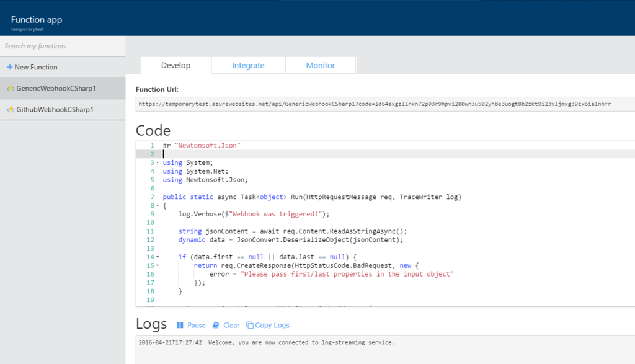Viewport: 635px width, 364px height.
Task: Click the Copy Logs clipboard icon
Action: [x=250, y=325]
